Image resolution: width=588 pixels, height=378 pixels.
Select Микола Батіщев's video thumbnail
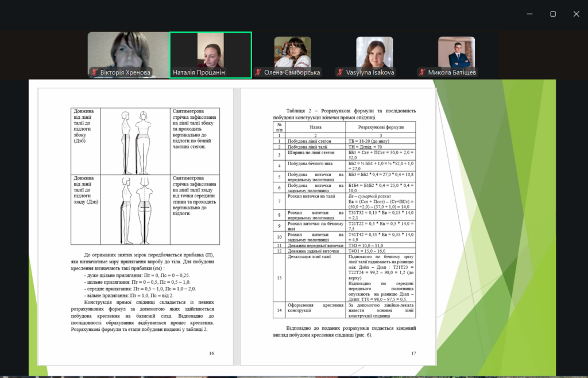(457, 52)
